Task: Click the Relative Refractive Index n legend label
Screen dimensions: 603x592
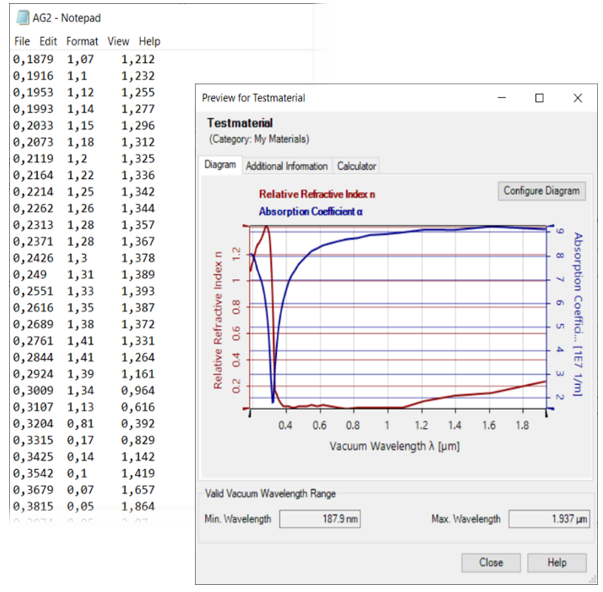Action: coord(317,194)
